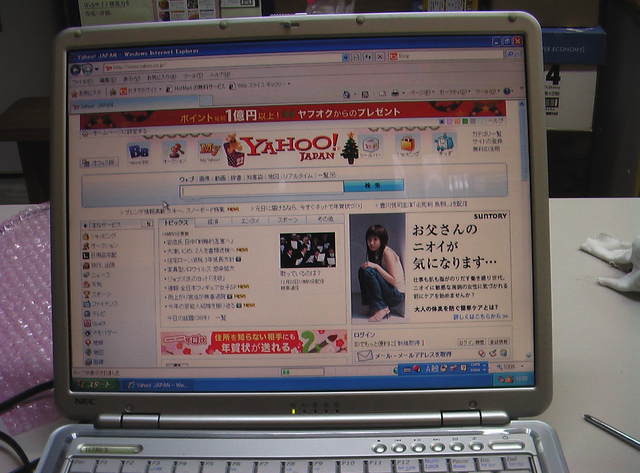This screenshot has height=473, width=640.
Task: Click the registration info (登録情報) button
Action: (498, 341)
